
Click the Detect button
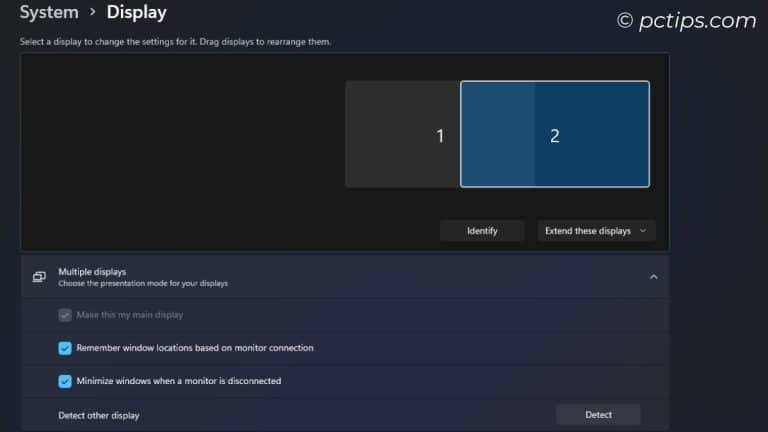pyautogui.click(x=598, y=415)
